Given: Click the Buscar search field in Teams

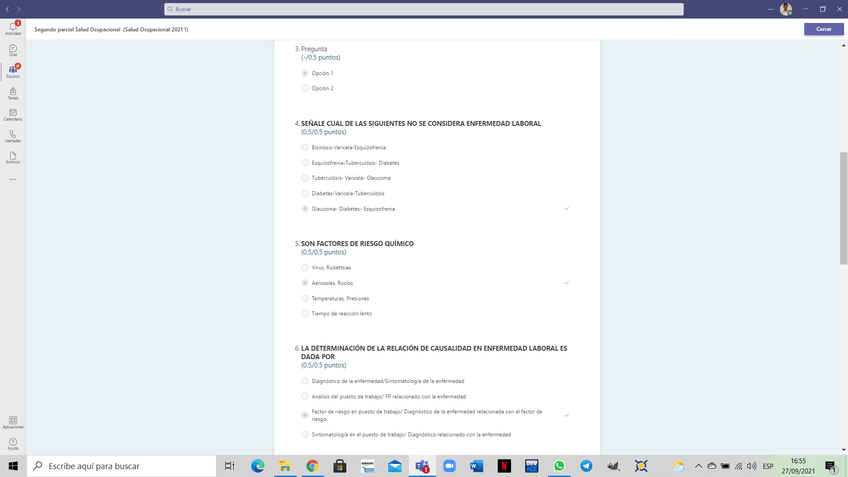Looking at the screenshot, I should 423,9.
